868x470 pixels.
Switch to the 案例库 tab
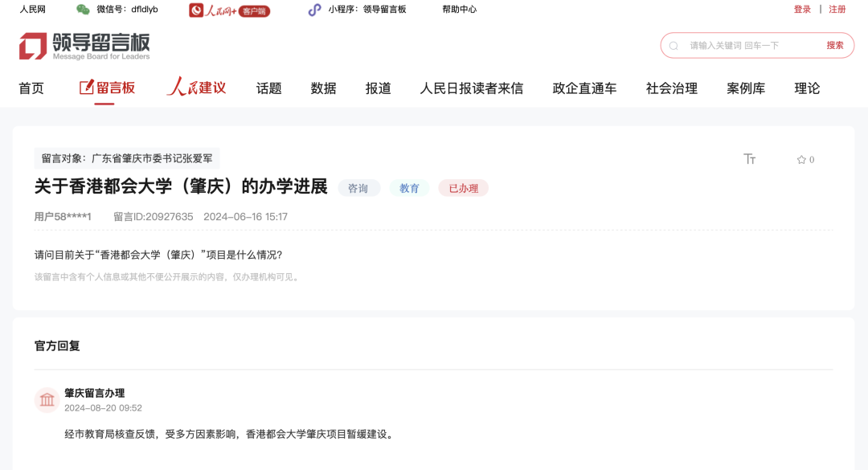[745, 88]
